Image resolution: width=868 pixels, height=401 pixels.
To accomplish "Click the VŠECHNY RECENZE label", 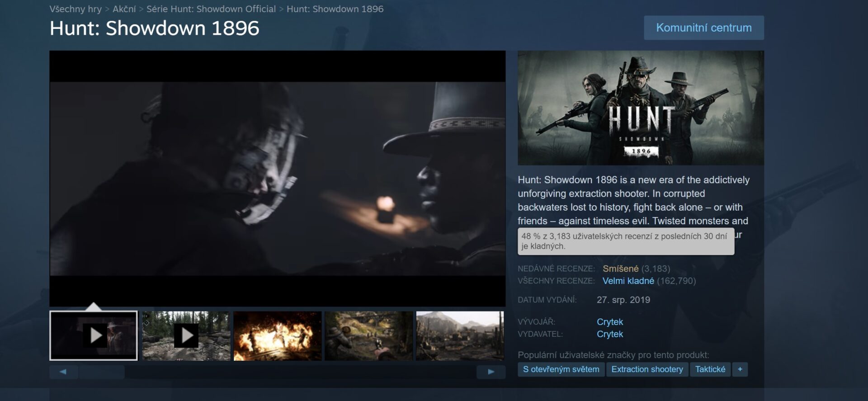I will pos(556,281).
